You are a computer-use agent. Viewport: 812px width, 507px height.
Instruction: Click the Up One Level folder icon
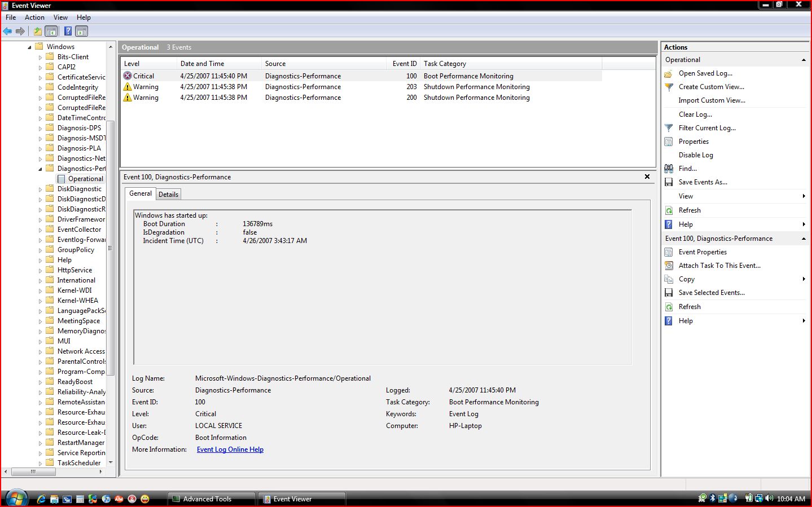[x=38, y=32]
